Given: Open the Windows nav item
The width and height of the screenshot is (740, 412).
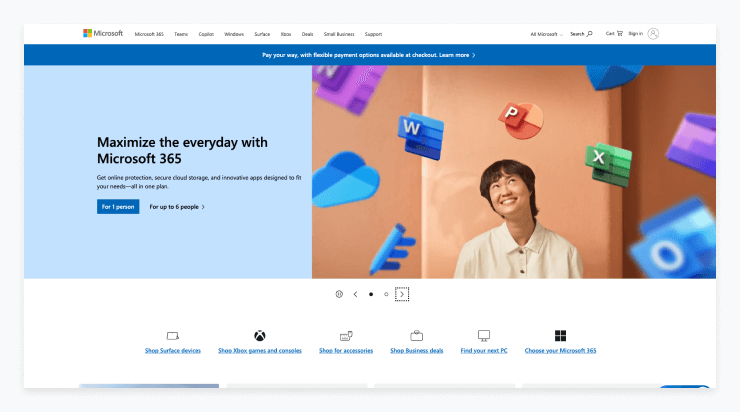Looking at the screenshot, I should (x=234, y=34).
